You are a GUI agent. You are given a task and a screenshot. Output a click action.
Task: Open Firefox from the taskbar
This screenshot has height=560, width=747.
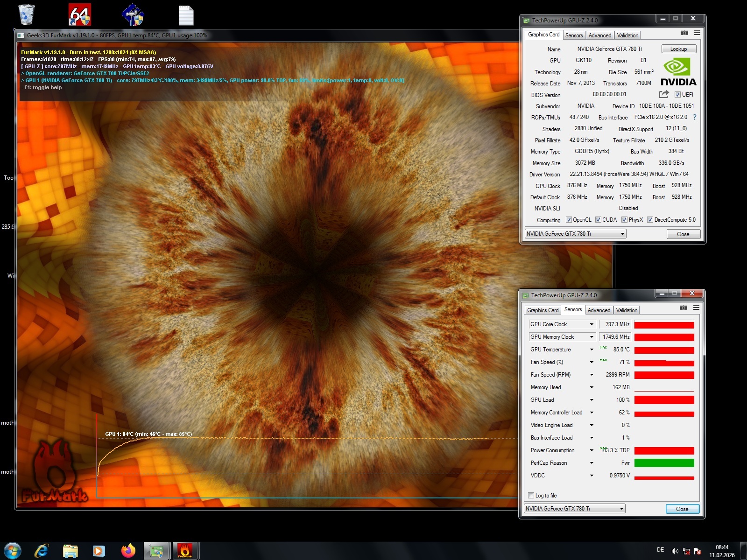coord(127,551)
